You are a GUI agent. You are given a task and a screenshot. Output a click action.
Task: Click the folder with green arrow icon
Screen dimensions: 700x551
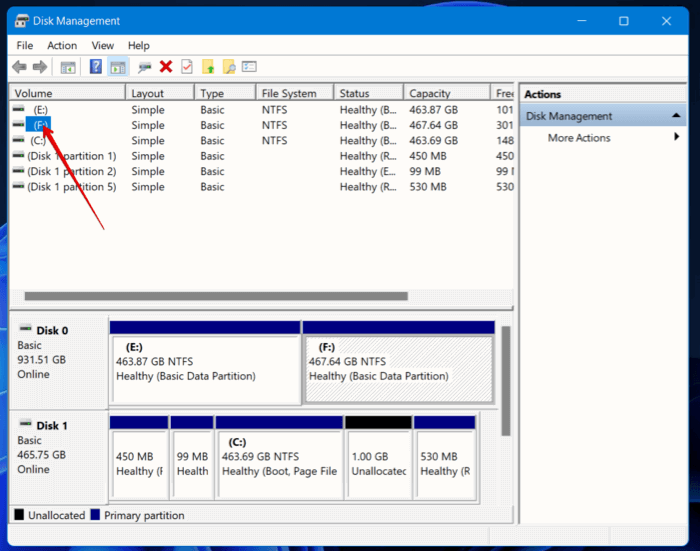pyautogui.click(x=208, y=67)
